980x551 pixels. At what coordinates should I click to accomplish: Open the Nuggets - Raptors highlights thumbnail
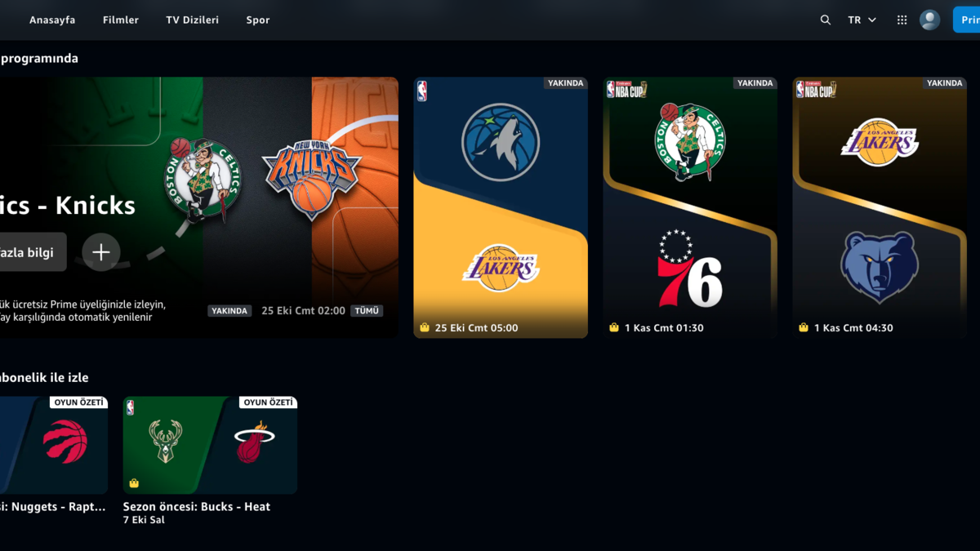click(54, 445)
